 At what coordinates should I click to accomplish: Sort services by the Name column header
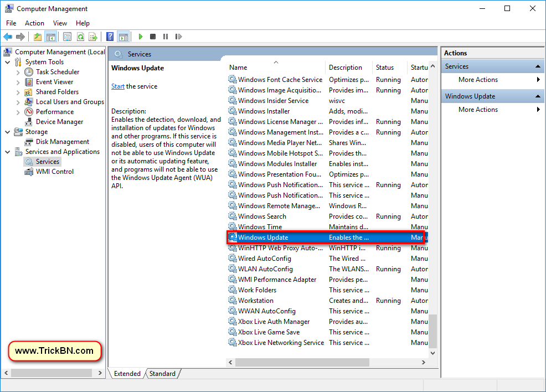(276, 68)
